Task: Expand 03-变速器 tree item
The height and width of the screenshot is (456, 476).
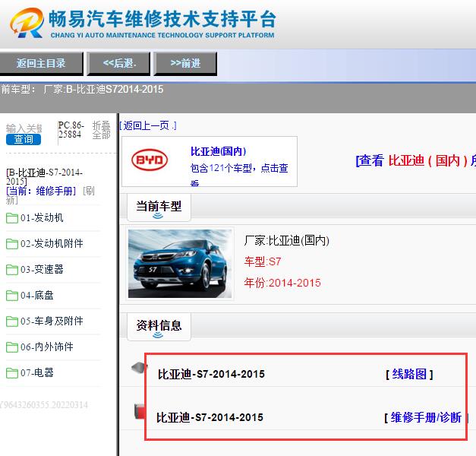Action: tap(42, 270)
